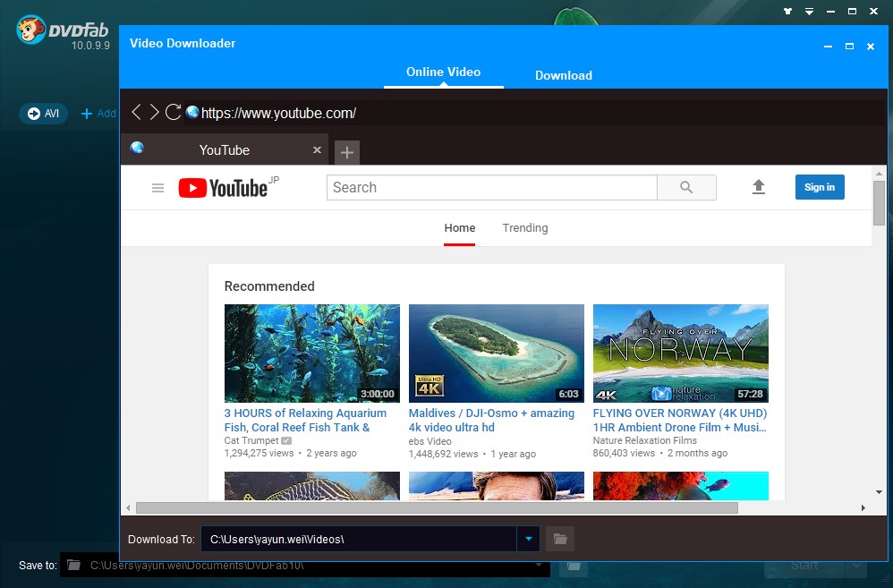893x588 pixels.
Task: Click Add in the DVDFab main window
Action: 98,114
